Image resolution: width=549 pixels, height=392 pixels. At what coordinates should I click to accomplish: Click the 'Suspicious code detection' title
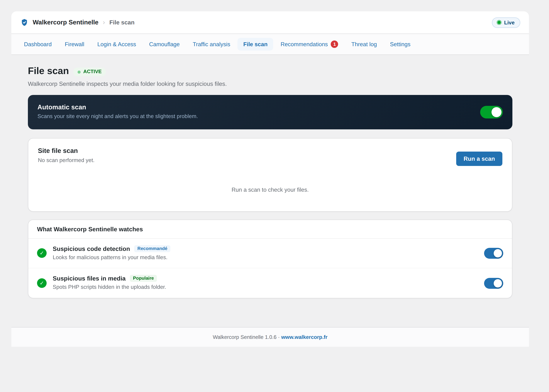click(91, 249)
